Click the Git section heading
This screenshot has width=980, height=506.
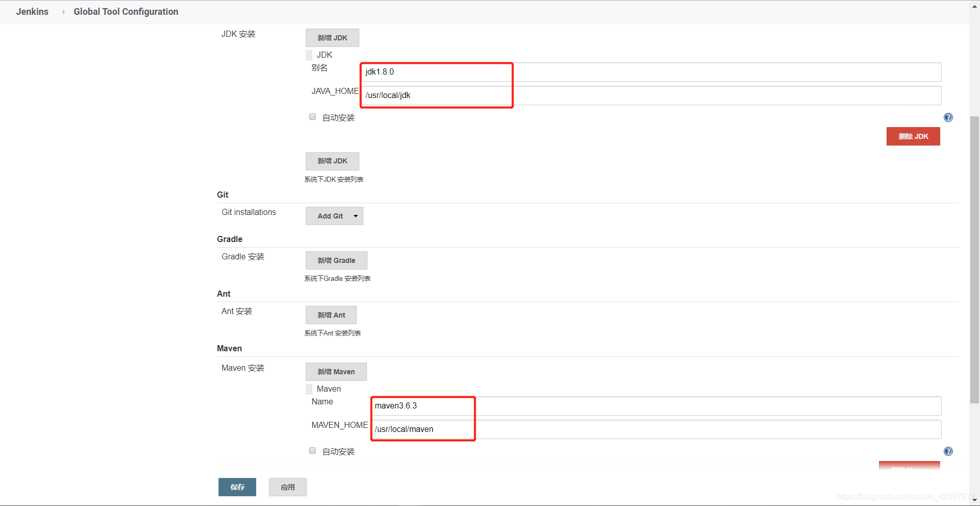(223, 195)
